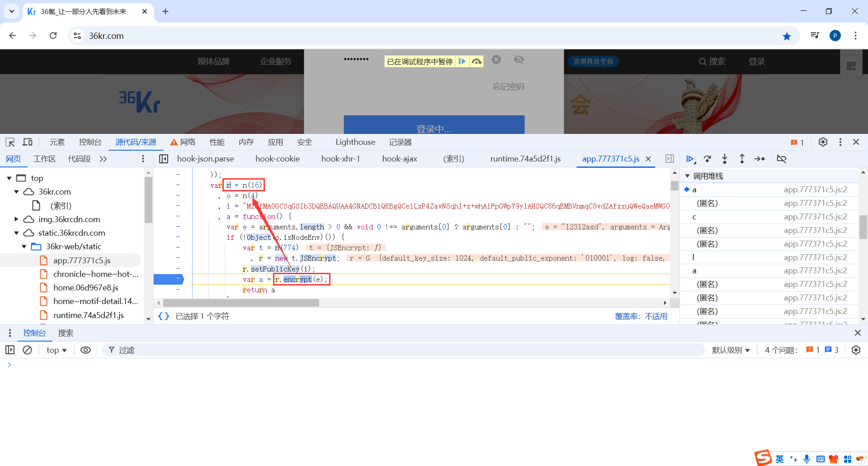The image size is (868, 466).
Task: Open the hook-ajax source tab
Action: tap(400, 159)
